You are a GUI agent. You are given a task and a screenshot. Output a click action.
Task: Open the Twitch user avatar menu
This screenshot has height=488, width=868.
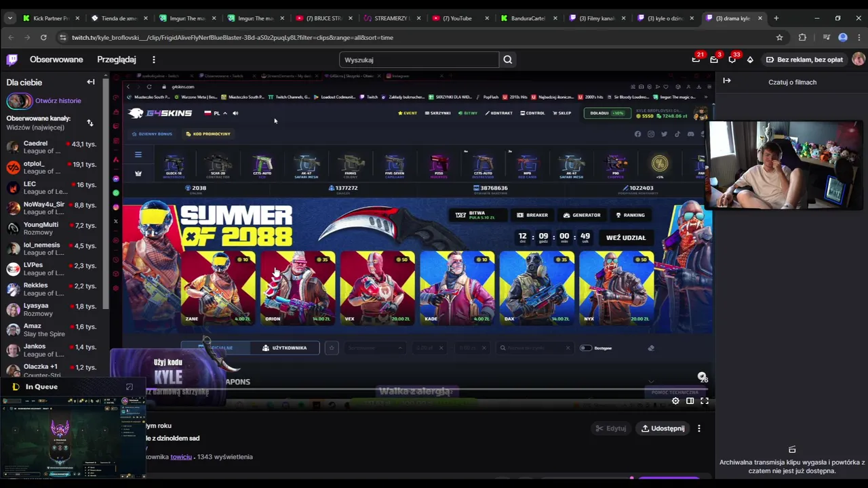click(x=858, y=60)
